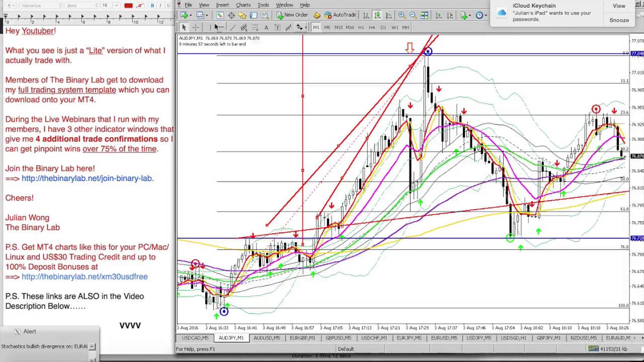Viewport: 644px width, 362px height.
Task: Open the Periods clock dropdown
Action: (481, 15)
